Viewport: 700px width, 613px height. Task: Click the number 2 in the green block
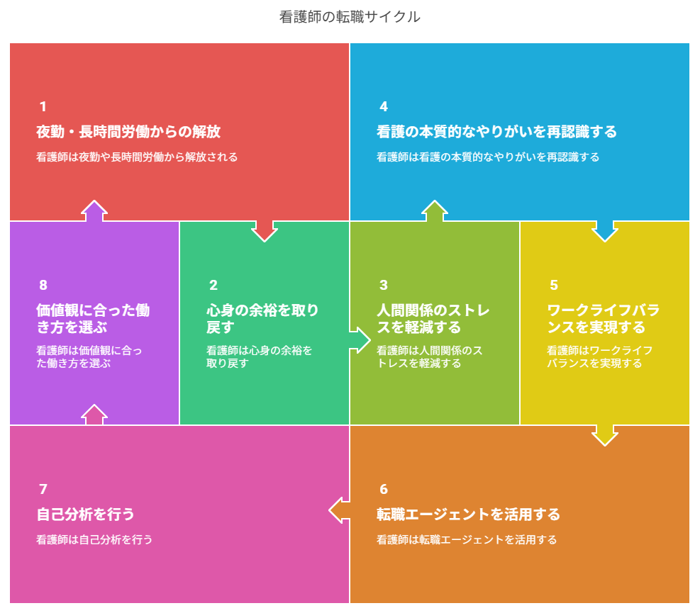coord(213,285)
